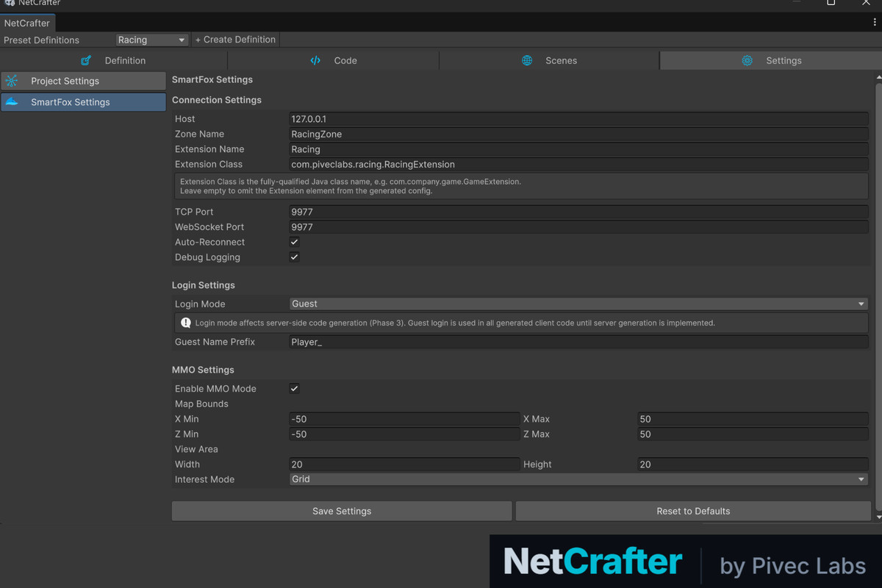Maximize the NetCrafter window

[831, 3]
